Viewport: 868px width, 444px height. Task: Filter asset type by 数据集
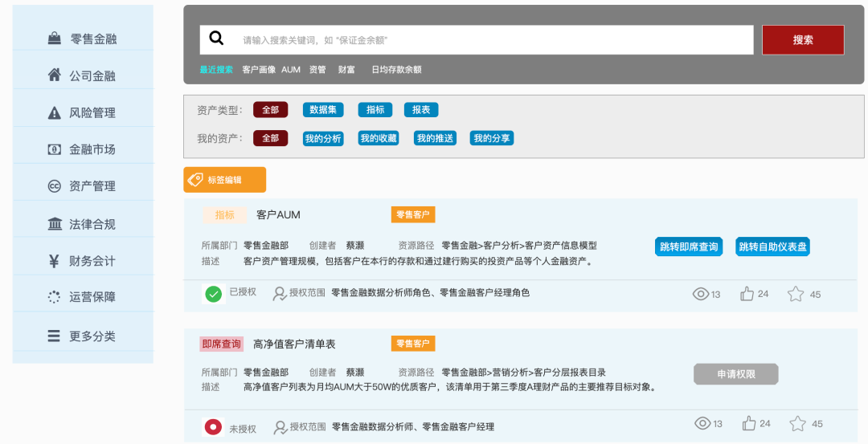pos(323,110)
